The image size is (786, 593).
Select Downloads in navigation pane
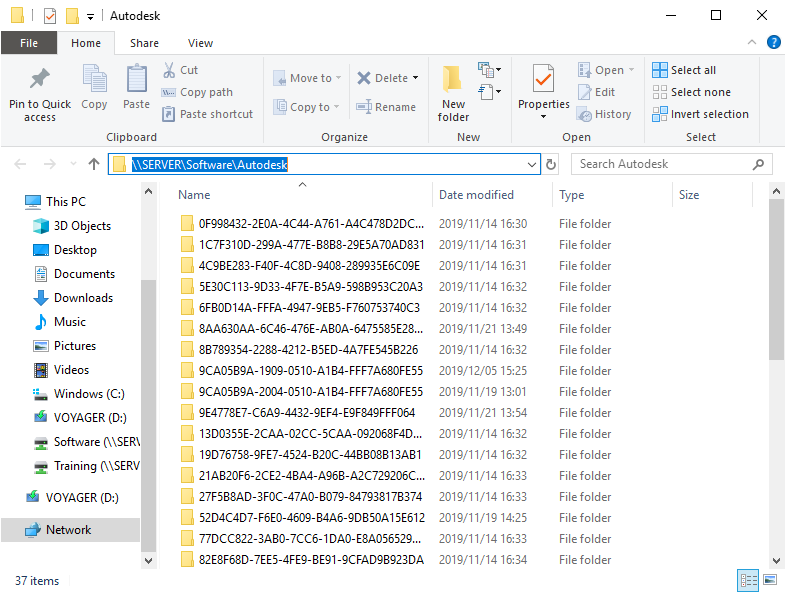coord(73,298)
